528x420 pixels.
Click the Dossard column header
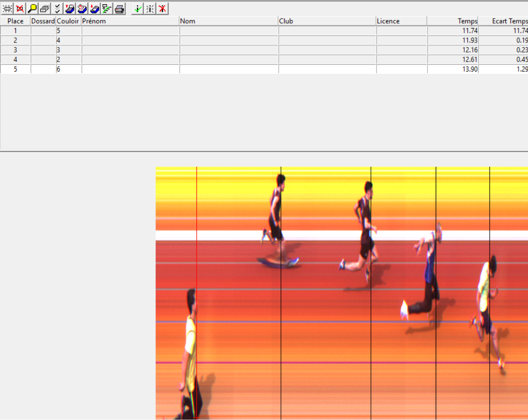[x=43, y=21]
